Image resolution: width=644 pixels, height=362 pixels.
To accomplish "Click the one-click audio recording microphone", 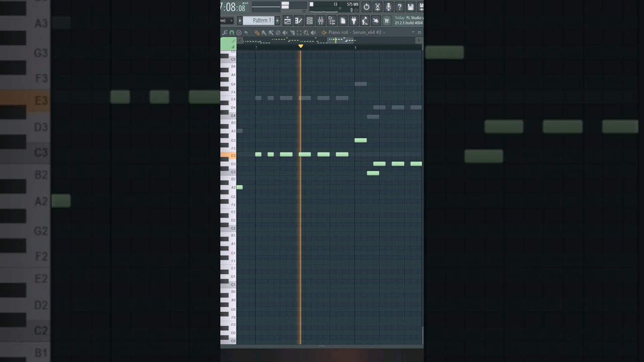I will click(x=388, y=7).
